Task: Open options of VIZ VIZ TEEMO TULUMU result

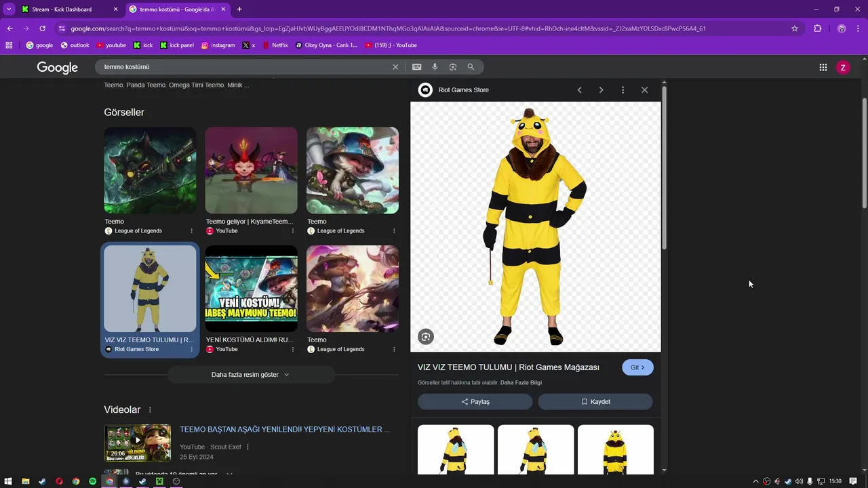Action: 191,350
